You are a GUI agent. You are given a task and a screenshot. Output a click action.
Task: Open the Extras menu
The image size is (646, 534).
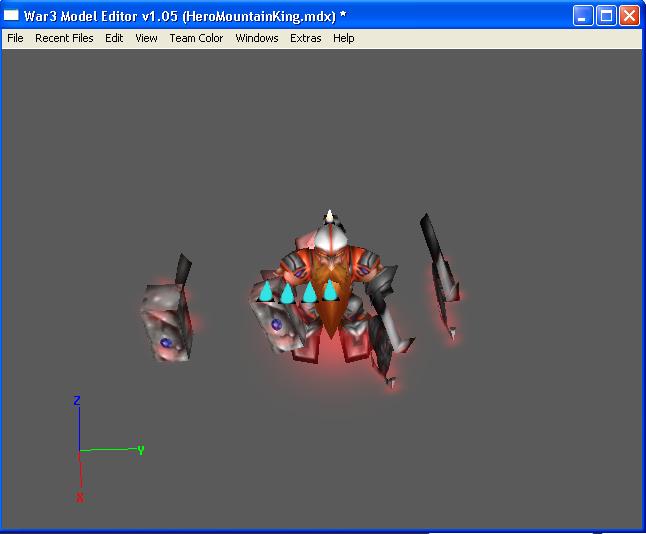click(x=306, y=38)
